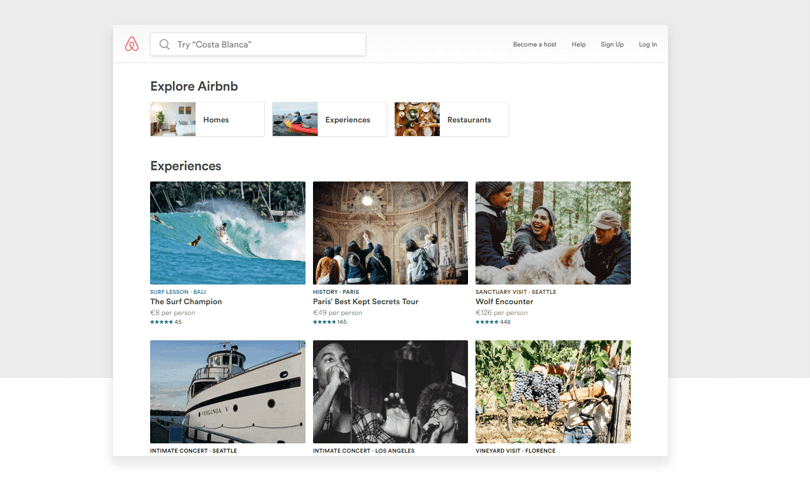
Task: Click the star rating with 145 reviews
Action: 330,322
